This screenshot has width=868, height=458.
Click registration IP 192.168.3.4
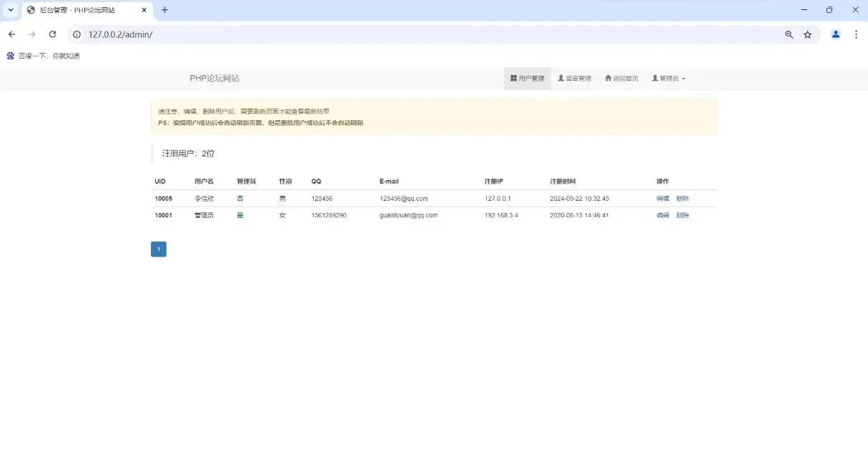501,215
